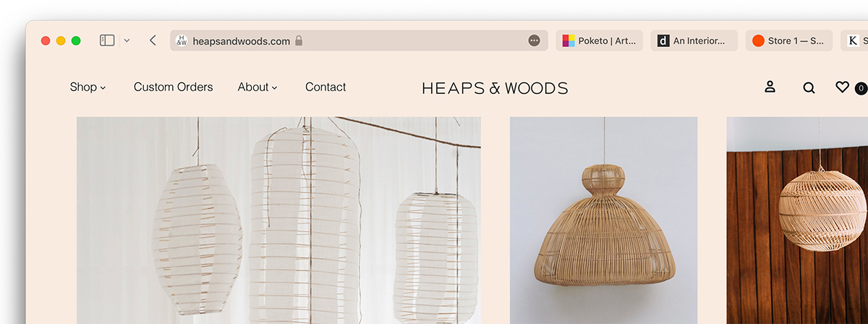Click the page options ellipsis in address bar
The width and height of the screenshot is (868, 324).
(534, 40)
